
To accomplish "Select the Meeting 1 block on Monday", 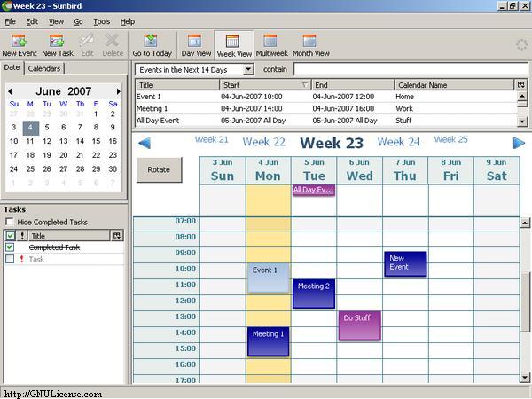I will (269, 341).
